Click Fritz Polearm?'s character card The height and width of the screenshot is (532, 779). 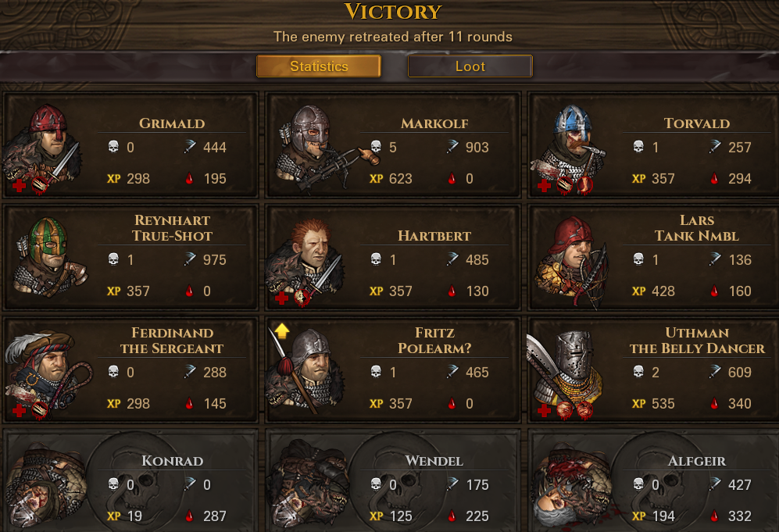[393, 370]
